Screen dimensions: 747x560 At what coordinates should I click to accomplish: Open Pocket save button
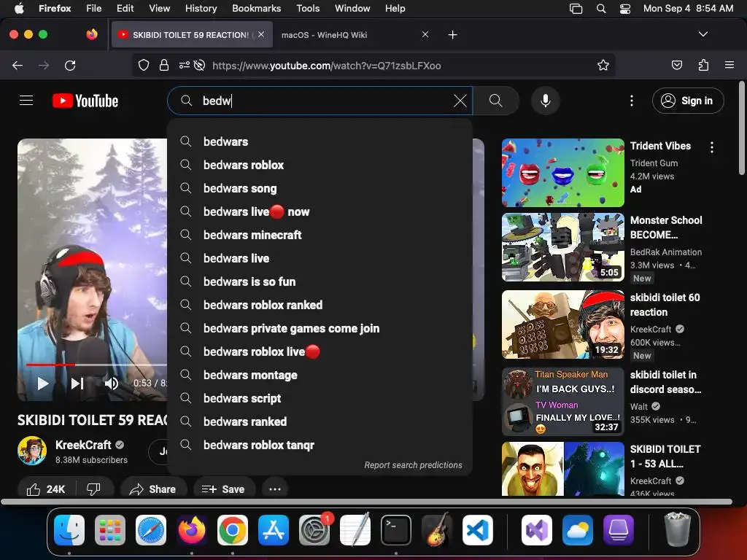point(676,65)
